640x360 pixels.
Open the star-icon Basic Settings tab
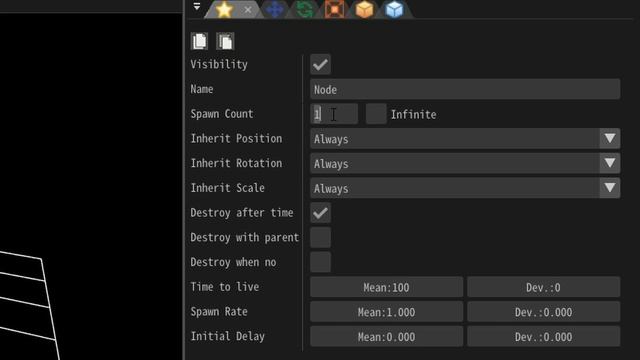pyautogui.click(x=224, y=9)
